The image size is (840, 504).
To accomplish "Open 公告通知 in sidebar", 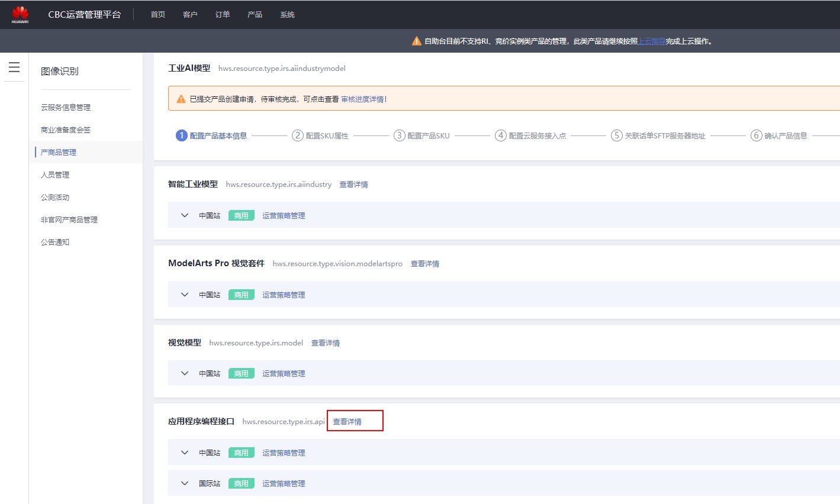I will click(x=55, y=243).
